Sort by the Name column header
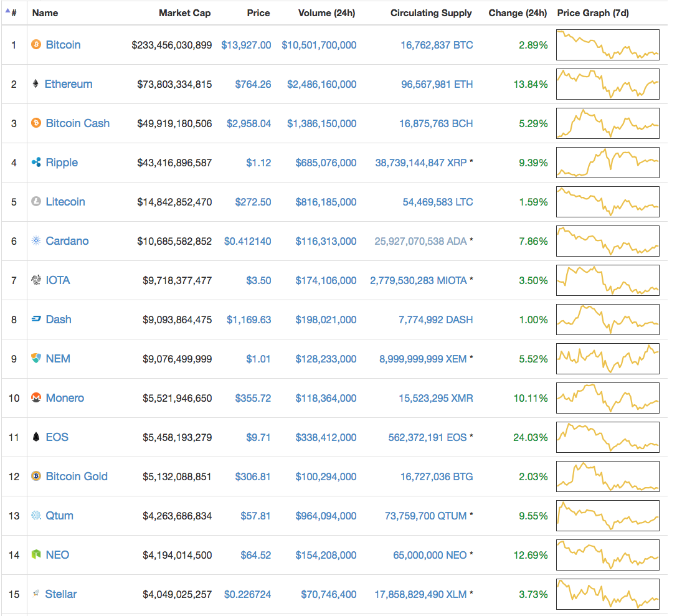The height and width of the screenshot is (616, 677). click(x=45, y=13)
